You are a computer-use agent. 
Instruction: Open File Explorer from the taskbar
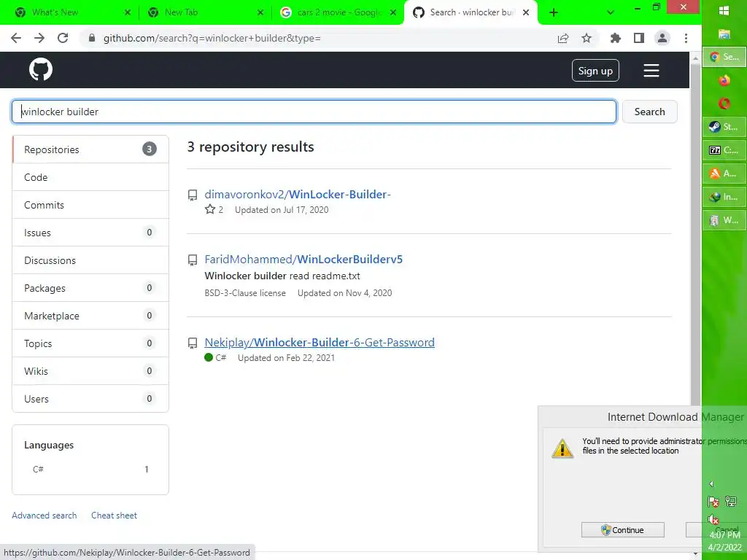724,34
